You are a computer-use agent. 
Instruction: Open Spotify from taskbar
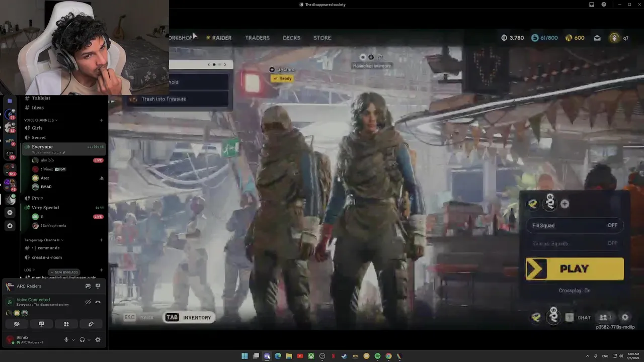click(x=377, y=356)
